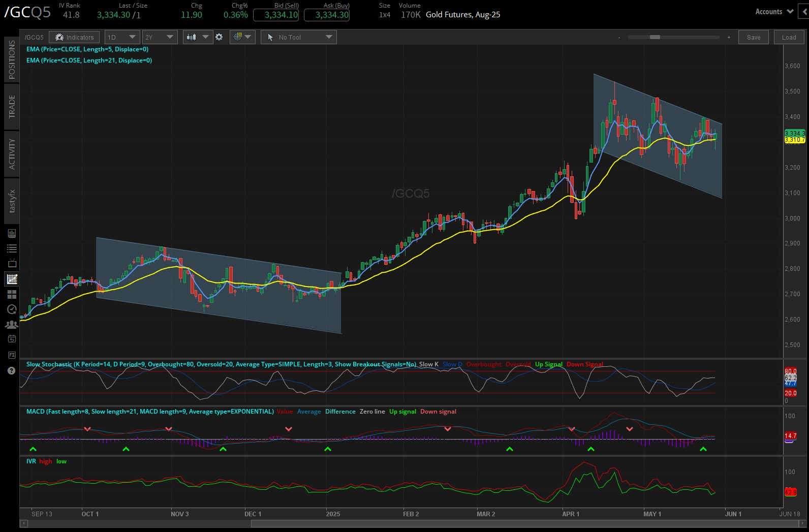The image size is (809, 532).
Task: Click the 3,334.3 price label on axis
Action: click(x=795, y=133)
